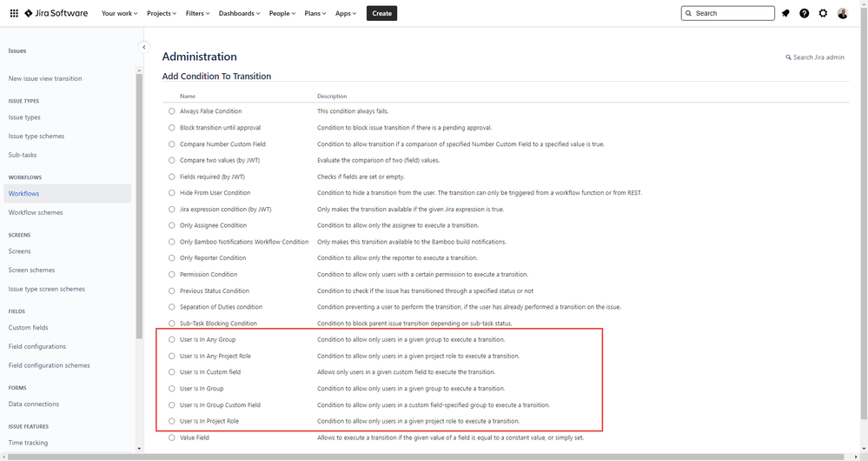This screenshot has width=868, height=461.
Task: Open Field configuration schemes link
Action: click(49, 365)
